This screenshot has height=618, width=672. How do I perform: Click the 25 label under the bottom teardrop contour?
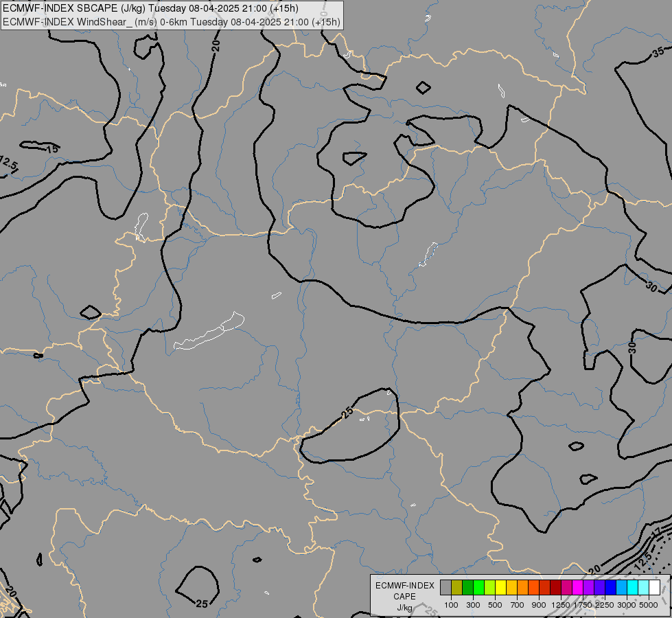202,604
